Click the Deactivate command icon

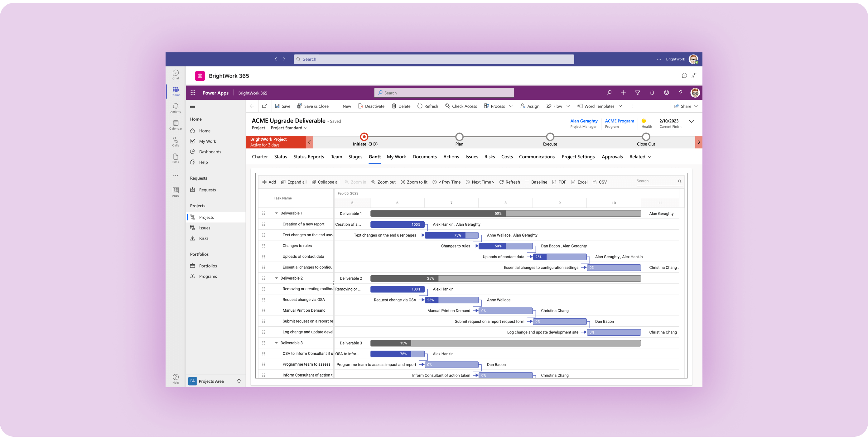point(360,106)
